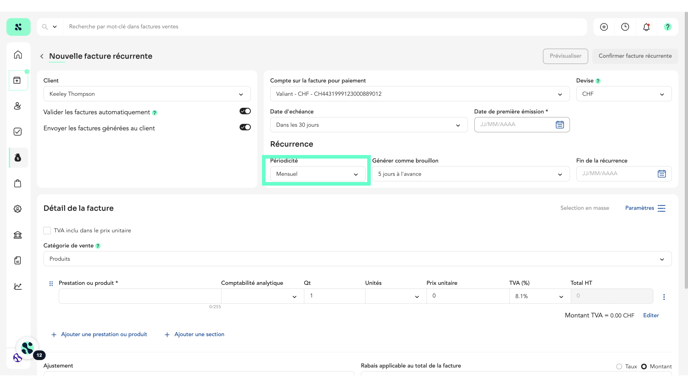Click the keyword search field
The height and width of the screenshot is (387, 688).
tap(325, 27)
